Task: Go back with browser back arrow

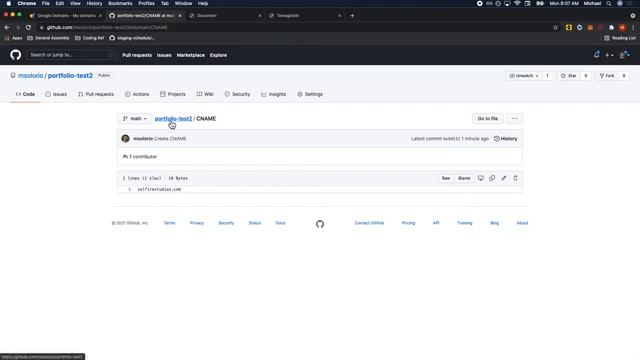Action: click(7, 27)
